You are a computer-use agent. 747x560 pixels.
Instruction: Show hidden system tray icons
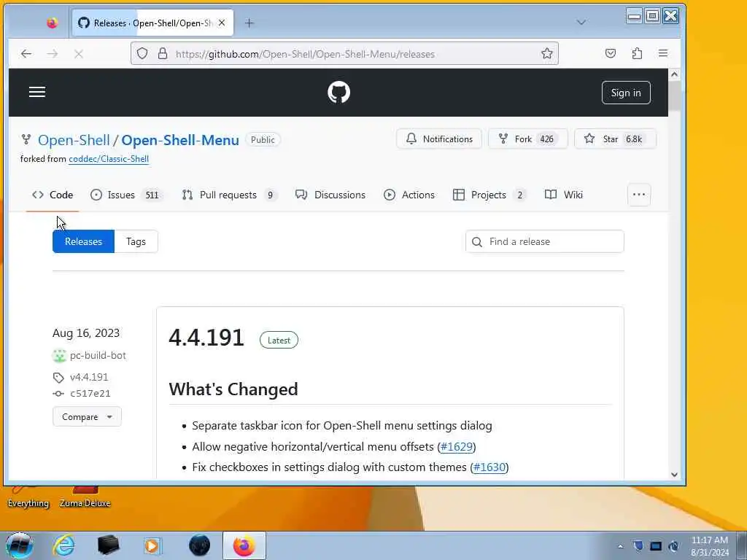tap(620, 546)
